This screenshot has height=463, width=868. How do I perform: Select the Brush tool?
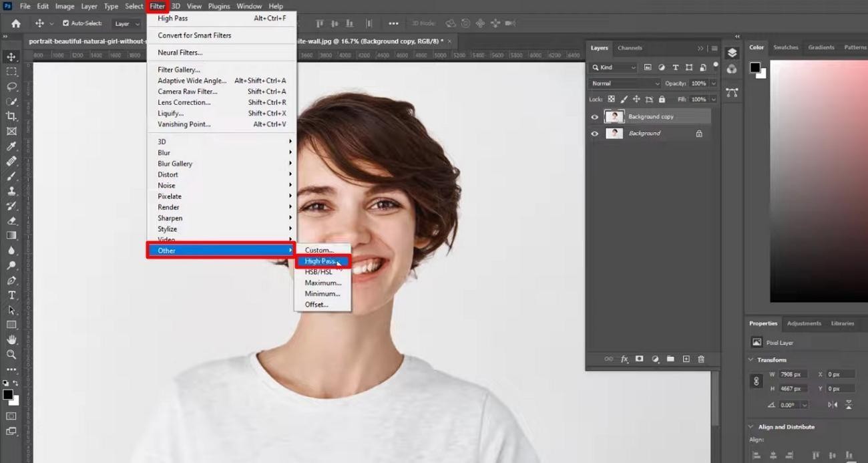click(x=11, y=176)
